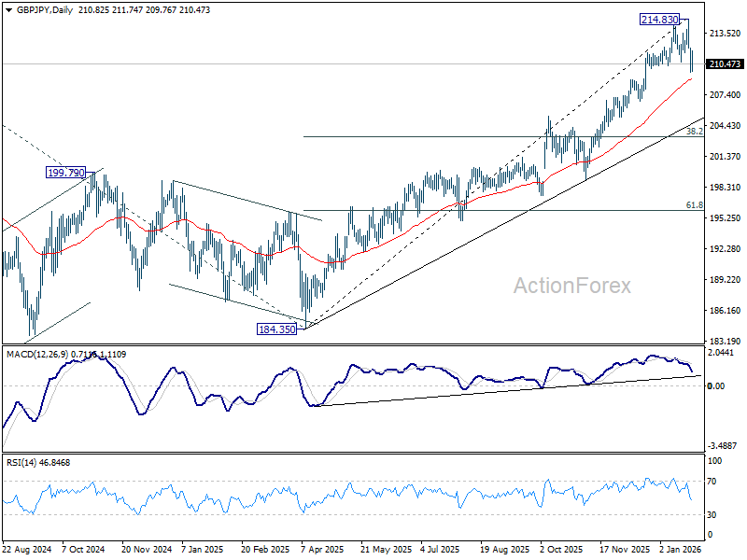Image resolution: width=747 pixels, height=560 pixels.
Task: Select the 214.830 high price label
Action: (x=659, y=20)
